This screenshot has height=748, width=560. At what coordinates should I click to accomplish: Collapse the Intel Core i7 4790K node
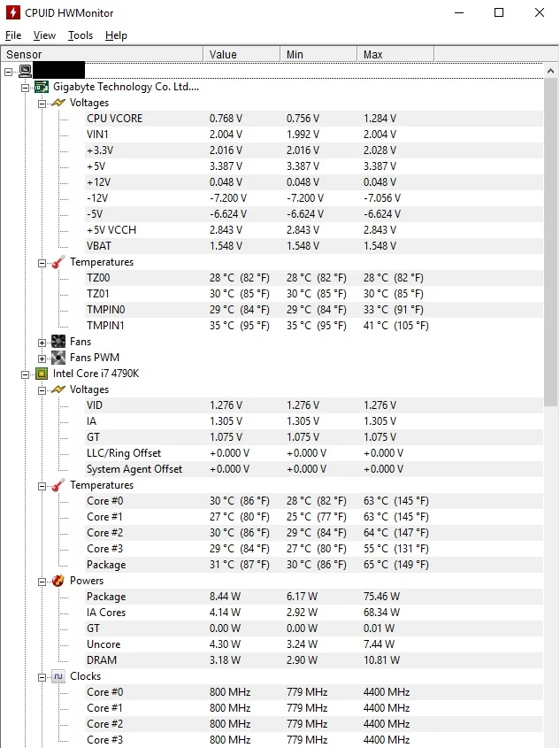click(26, 374)
